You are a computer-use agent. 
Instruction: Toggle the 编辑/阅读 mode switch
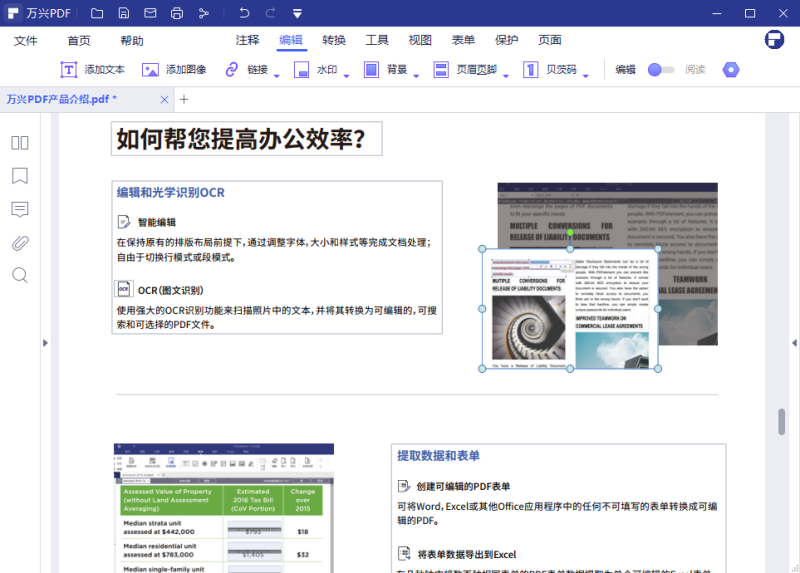click(661, 69)
